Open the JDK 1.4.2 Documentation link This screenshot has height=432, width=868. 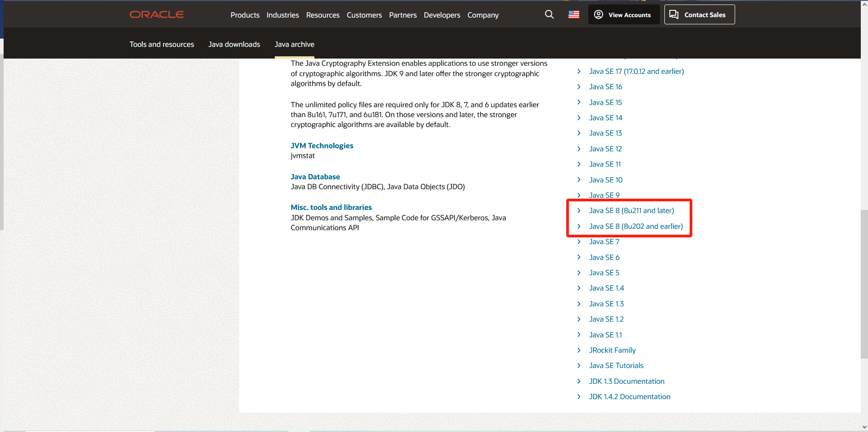pyautogui.click(x=630, y=396)
